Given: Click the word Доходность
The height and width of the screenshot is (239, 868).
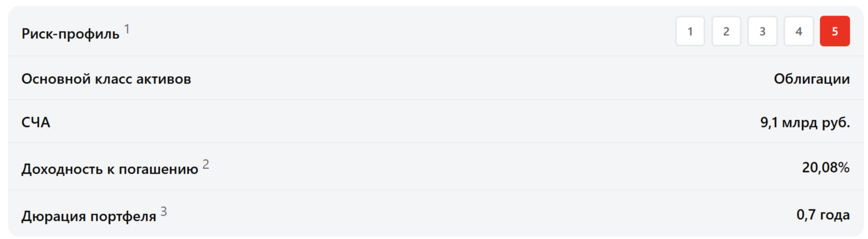Looking at the screenshot, I should pyautogui.click(x=62, y=170).
